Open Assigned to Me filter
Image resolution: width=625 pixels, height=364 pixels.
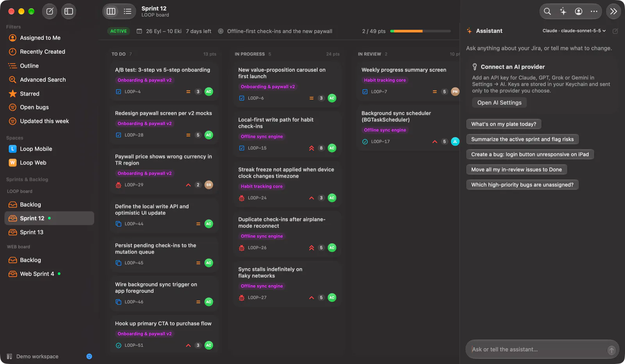49,38
